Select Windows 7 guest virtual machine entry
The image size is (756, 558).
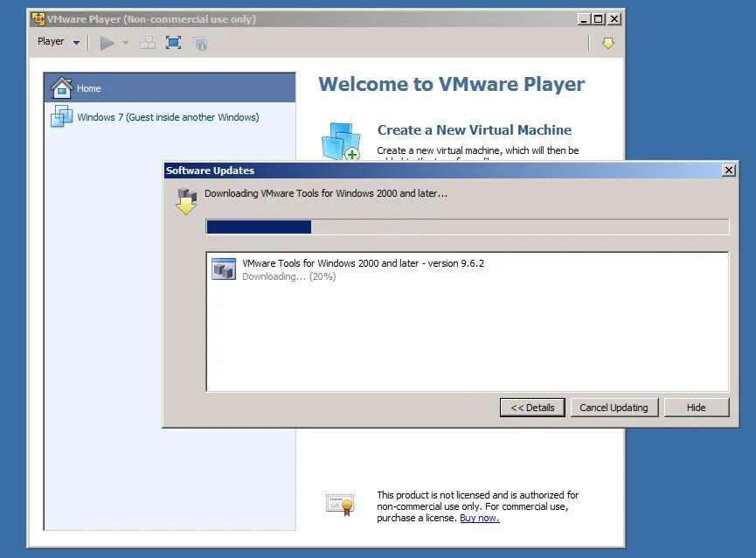(170, 116)
